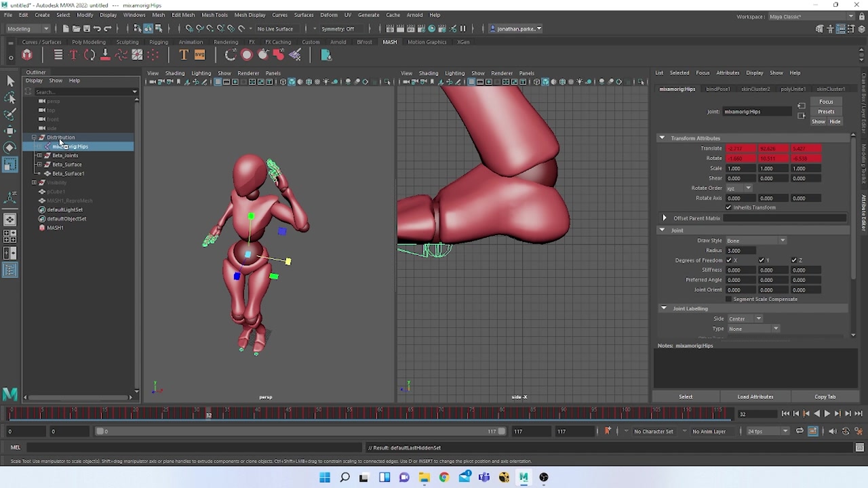
Task: Switch to the Rigging shelf tab
Action: point(158,42)
